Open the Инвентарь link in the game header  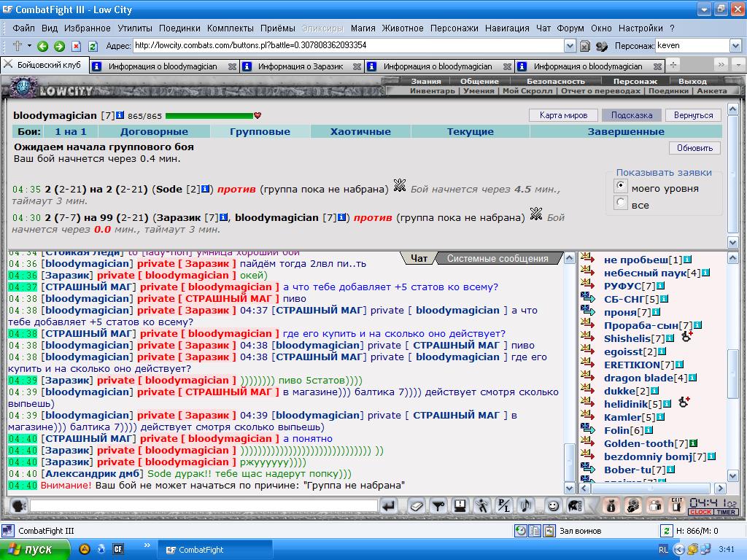(x=432, y=90)
